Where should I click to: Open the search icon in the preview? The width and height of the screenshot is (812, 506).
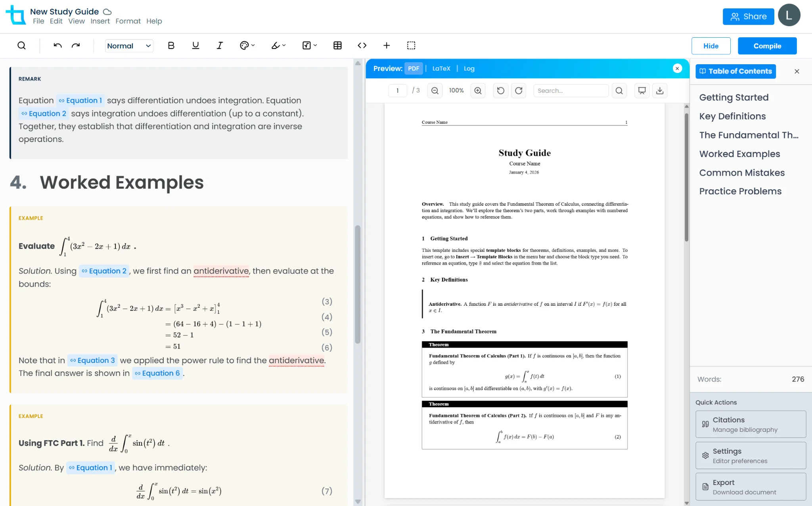click(x=619, y=90)
